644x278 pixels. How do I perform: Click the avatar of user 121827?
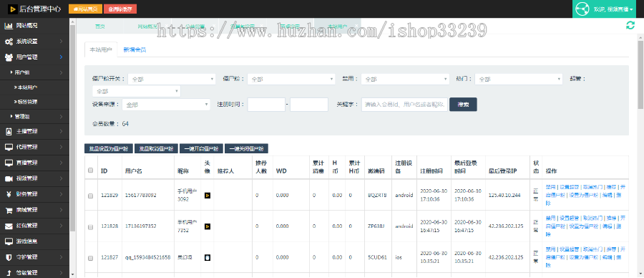point(208,257)
